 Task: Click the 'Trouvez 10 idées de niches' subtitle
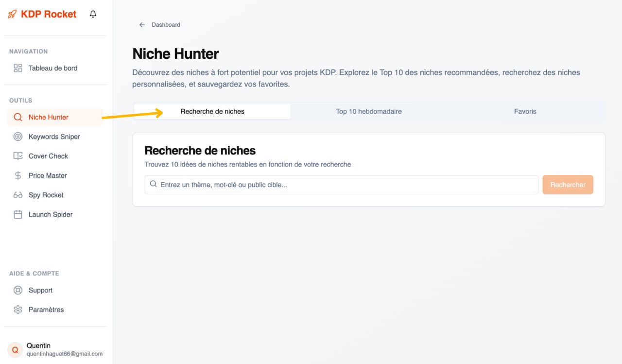tap(248, 164)
